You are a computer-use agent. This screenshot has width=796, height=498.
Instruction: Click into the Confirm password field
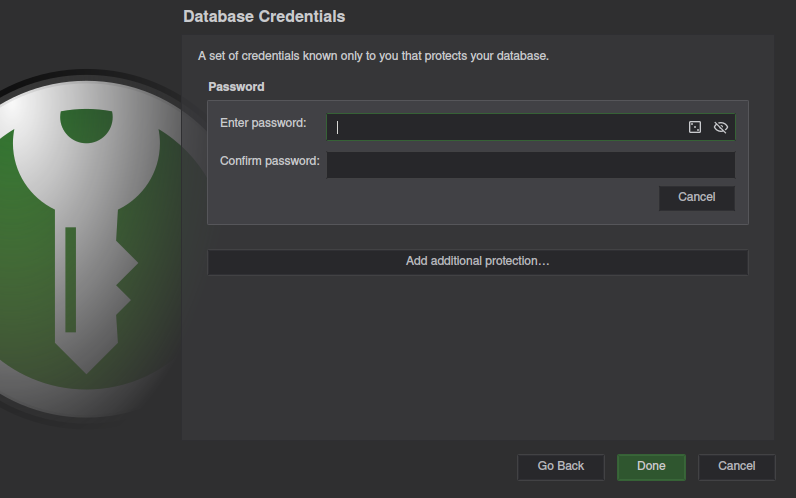530,165
